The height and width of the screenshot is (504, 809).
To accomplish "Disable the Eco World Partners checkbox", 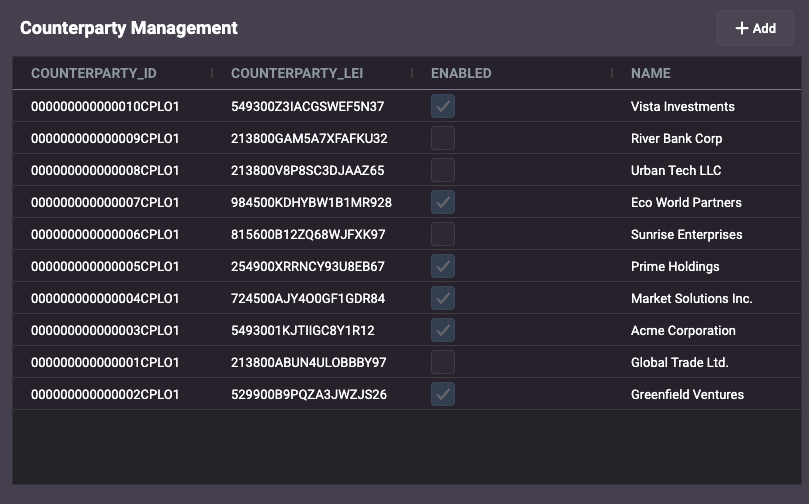I will (x=443, y=202).
